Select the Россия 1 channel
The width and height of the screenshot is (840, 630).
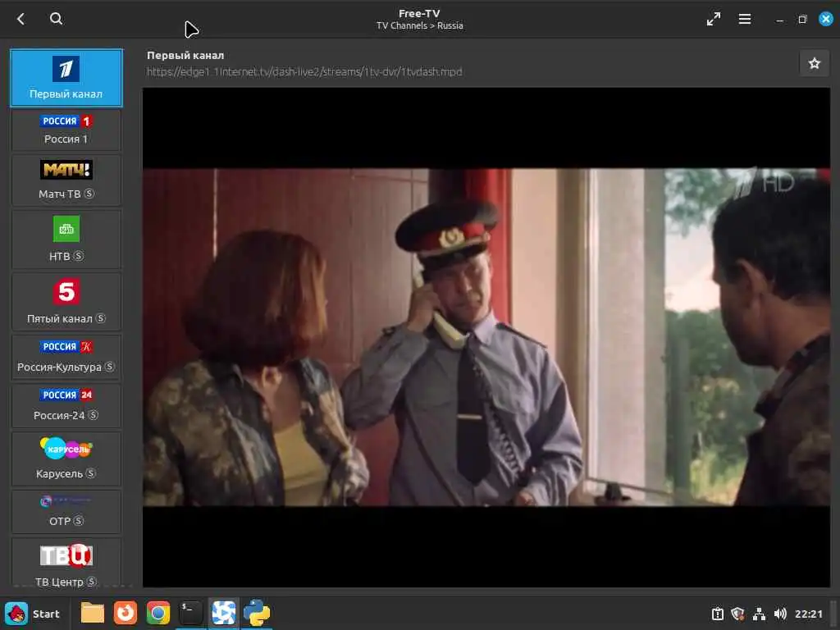(x=66, y=130)
